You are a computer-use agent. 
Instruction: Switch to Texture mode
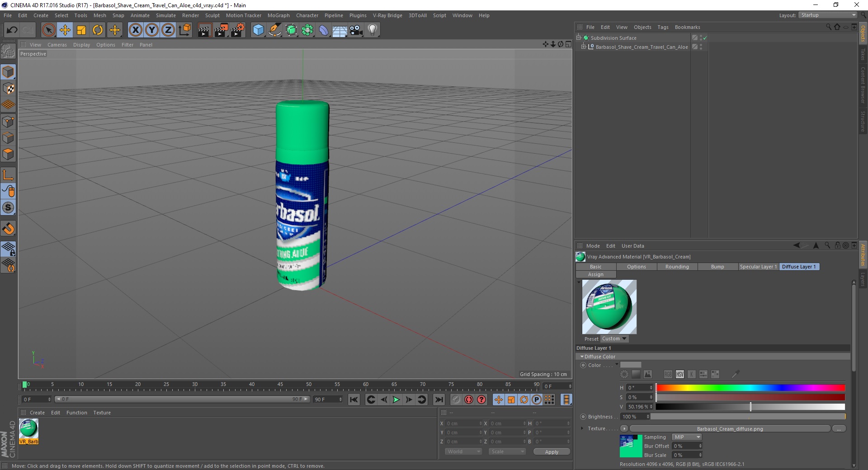(8, 89)
